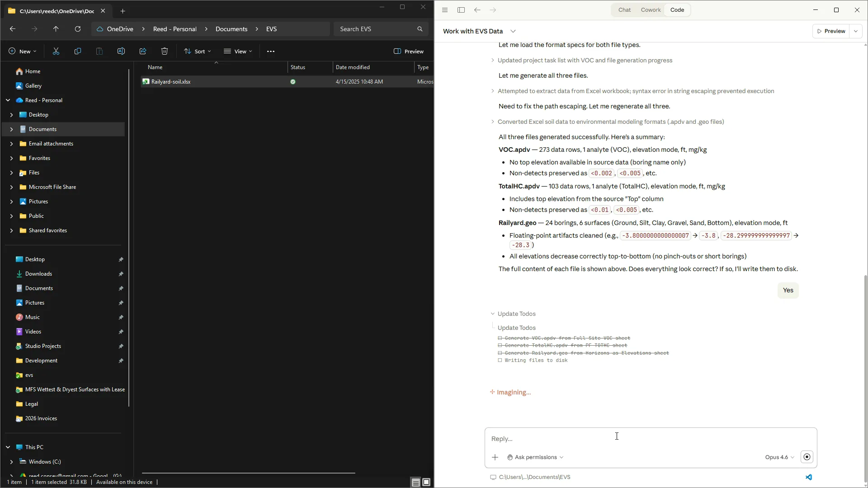This screenshot has height=488, width=868.
Task: Click the Search EVS box
Action: tap(381, 29)
